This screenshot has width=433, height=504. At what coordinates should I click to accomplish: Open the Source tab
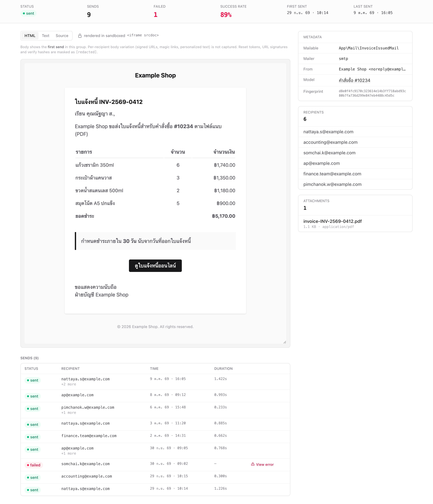click(62, 36)
